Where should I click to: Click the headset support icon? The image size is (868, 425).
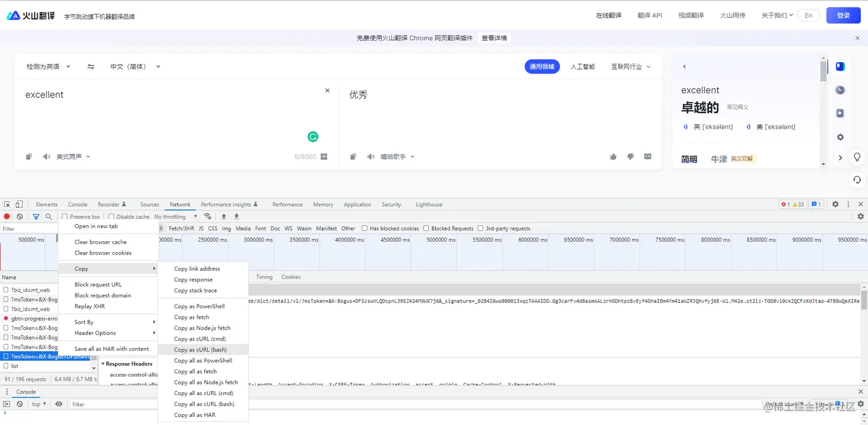[857, 180]
